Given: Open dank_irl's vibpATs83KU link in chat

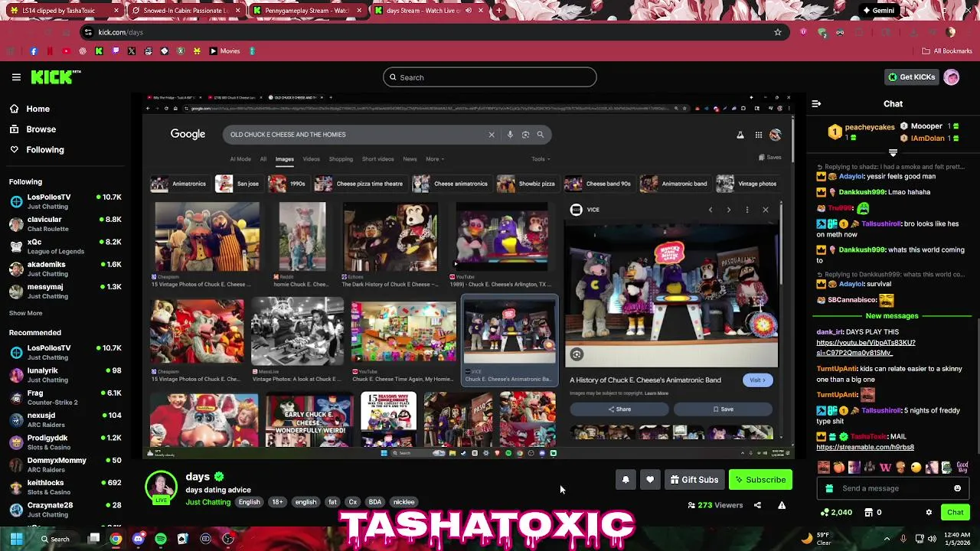Looking at the screenshot, I should pyautogui.click(x=865, y=347).
